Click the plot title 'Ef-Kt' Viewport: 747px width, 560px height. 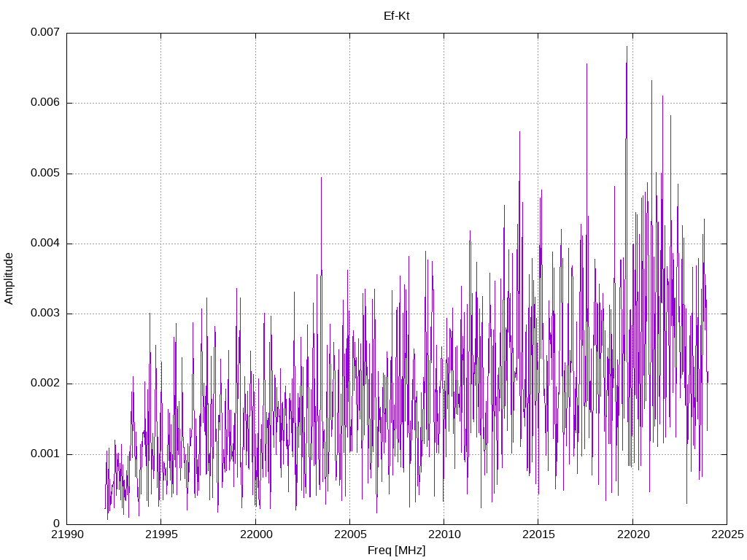click(x=396, y=16)
